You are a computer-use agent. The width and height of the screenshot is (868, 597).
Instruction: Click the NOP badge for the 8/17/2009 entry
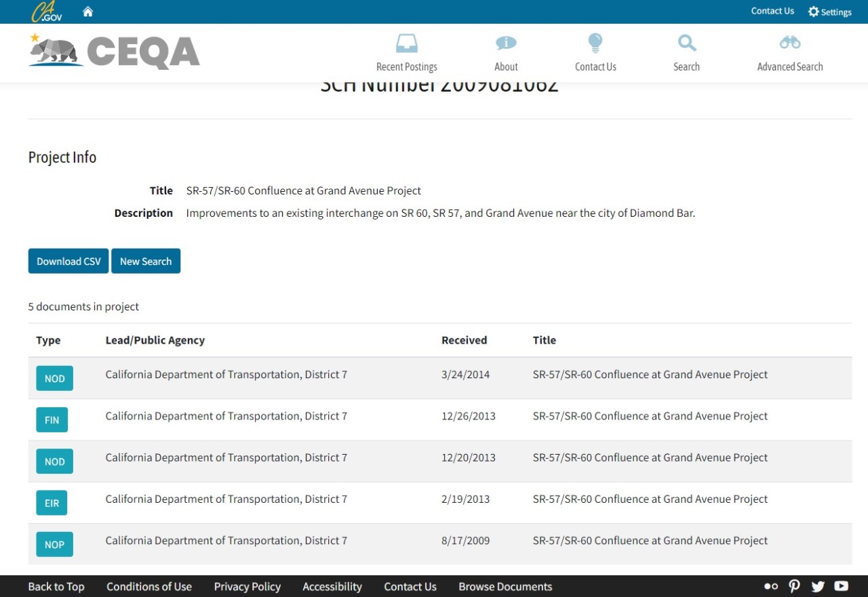pos(54,544)
